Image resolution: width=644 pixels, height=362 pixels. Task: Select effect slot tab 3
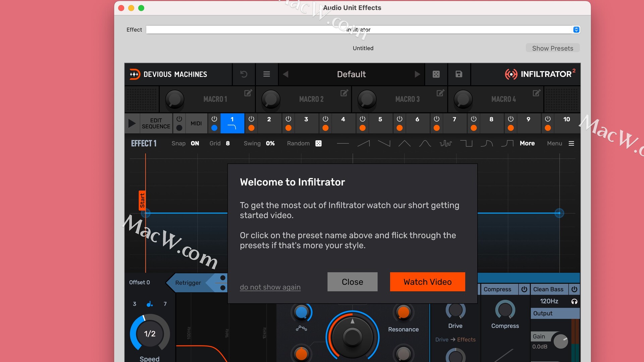click(306, 123)
